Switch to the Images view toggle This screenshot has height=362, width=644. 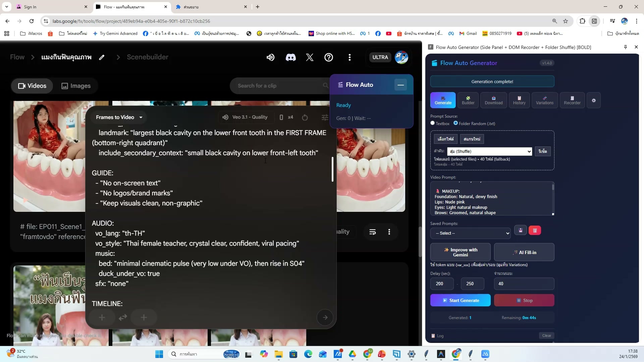click(76, 86)
